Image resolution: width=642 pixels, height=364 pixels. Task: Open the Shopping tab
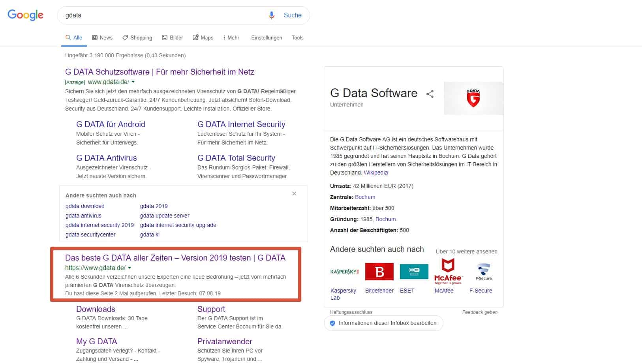(x=137, y=38)
